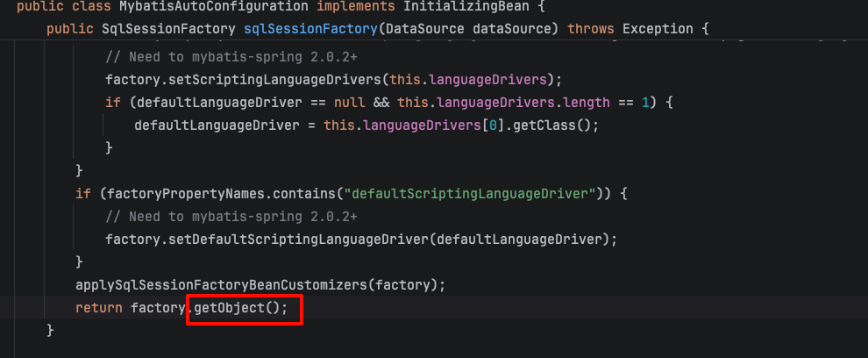The height and width of the screenshot is (358, 868).
Task: Click the null keyword in the if condition
Action: pos(349,102)
